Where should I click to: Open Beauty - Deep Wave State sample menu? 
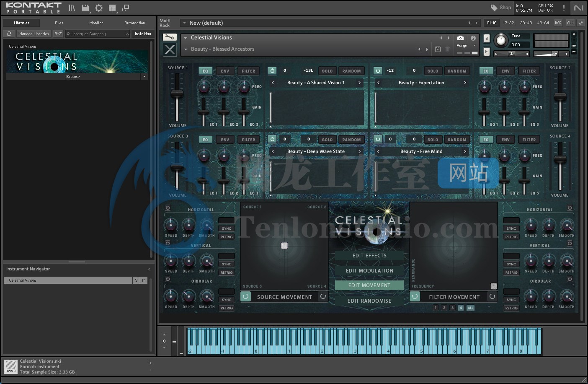(x=316, y=151)
